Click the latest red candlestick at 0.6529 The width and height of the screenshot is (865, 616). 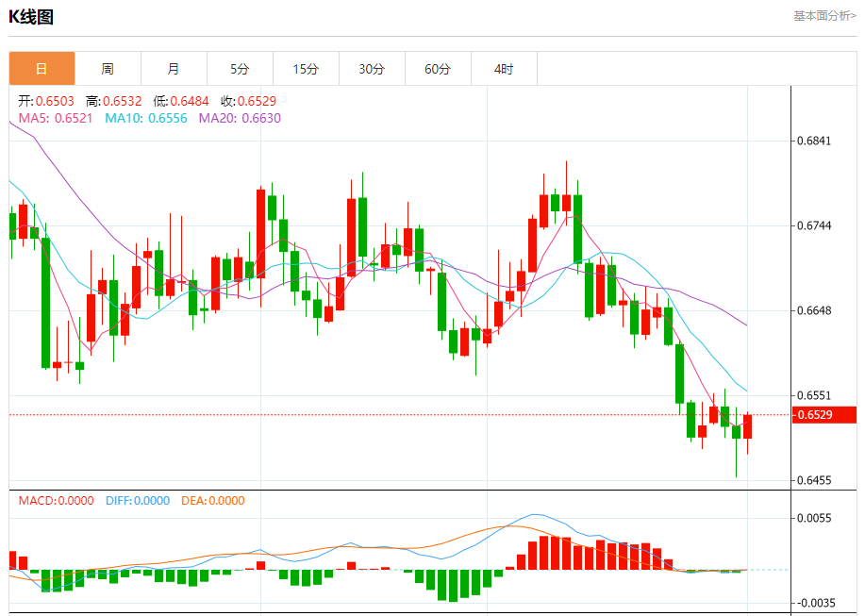[747, 426]
